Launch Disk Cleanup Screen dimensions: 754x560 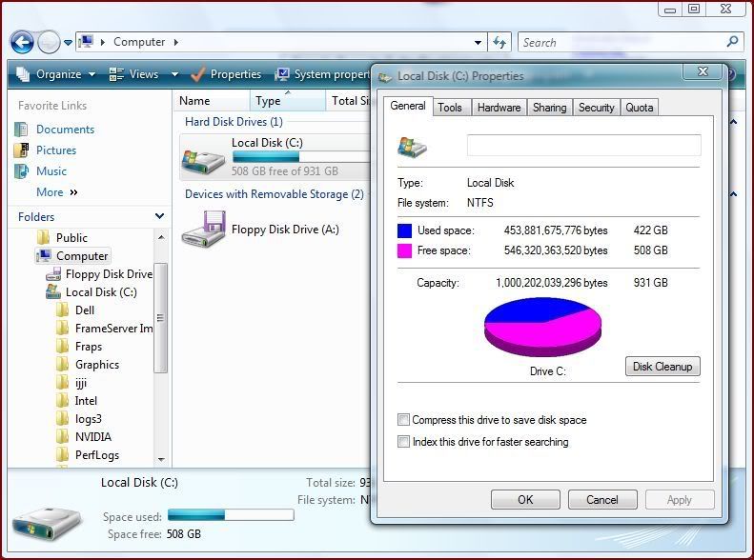click(662, 367)
